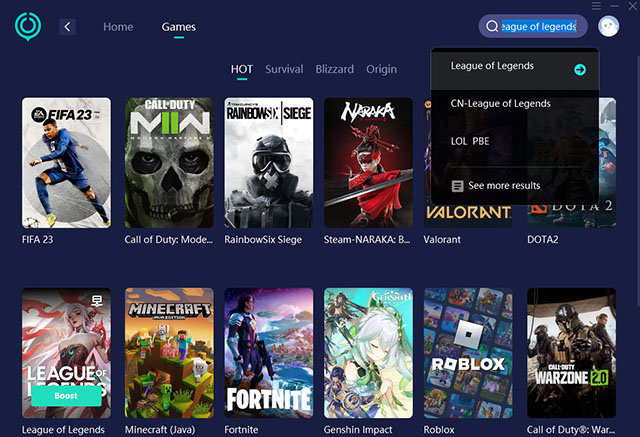This screenshot has height=437, width=640.
Task: Click the search magnifier icon
Action: click(x=492, y=27)
